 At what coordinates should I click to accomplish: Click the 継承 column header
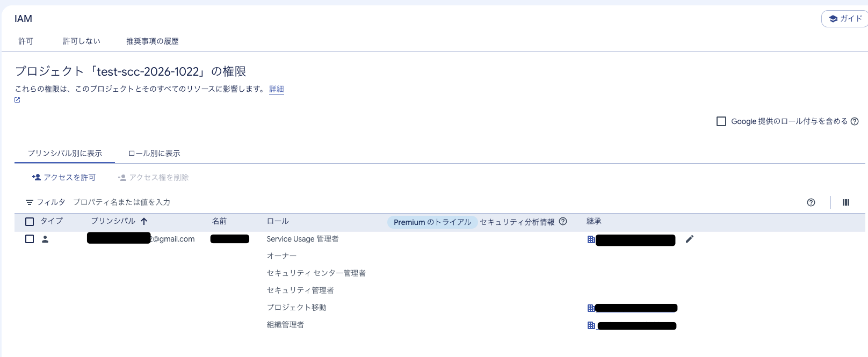(594, 221)
